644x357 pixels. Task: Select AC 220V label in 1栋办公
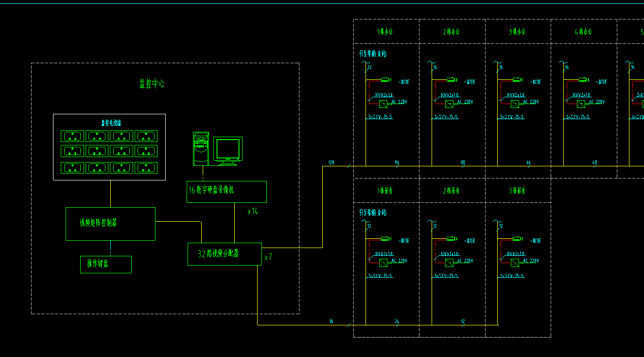(x=400, y=102)
